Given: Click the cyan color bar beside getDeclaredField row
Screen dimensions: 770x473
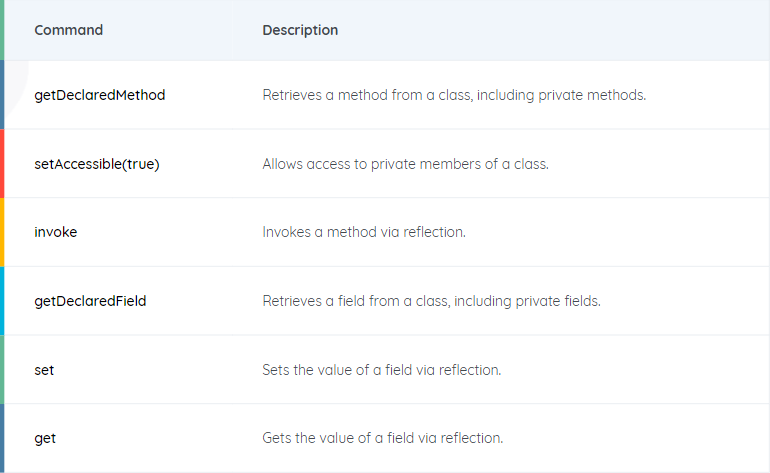Looking at the screenshot, I should point(2,301).
